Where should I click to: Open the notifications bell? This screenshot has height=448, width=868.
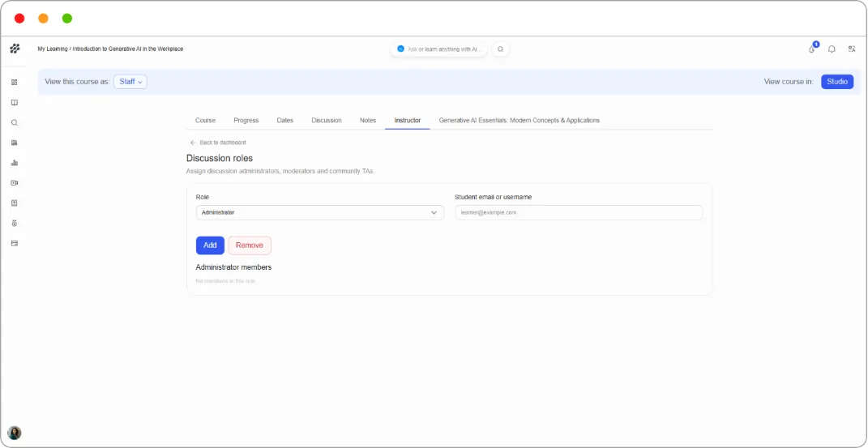pos(832,49)
